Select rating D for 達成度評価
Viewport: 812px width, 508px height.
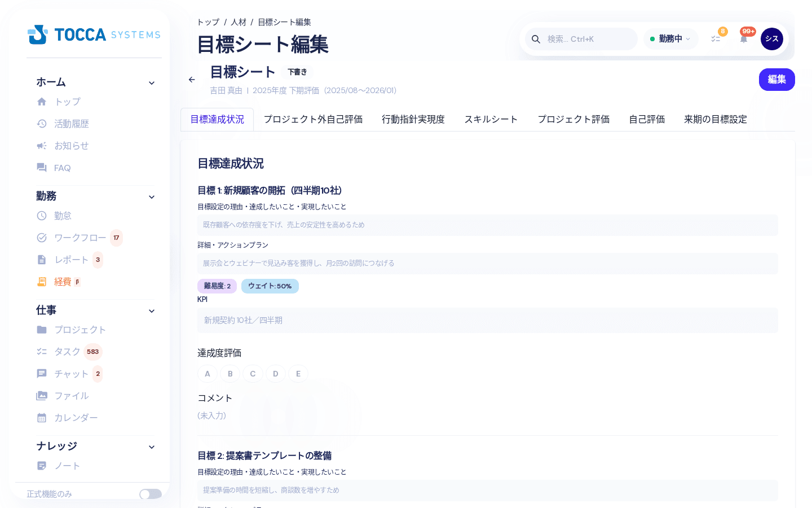(275, 374)
